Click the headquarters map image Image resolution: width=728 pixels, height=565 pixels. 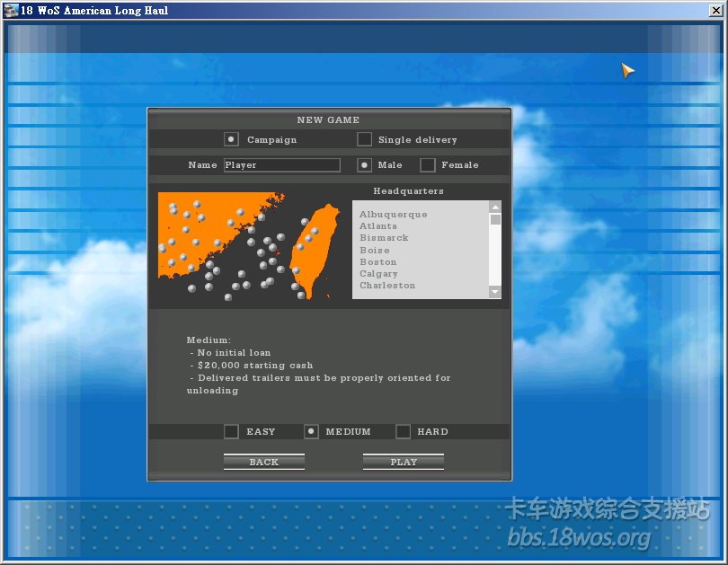point(250,246)
